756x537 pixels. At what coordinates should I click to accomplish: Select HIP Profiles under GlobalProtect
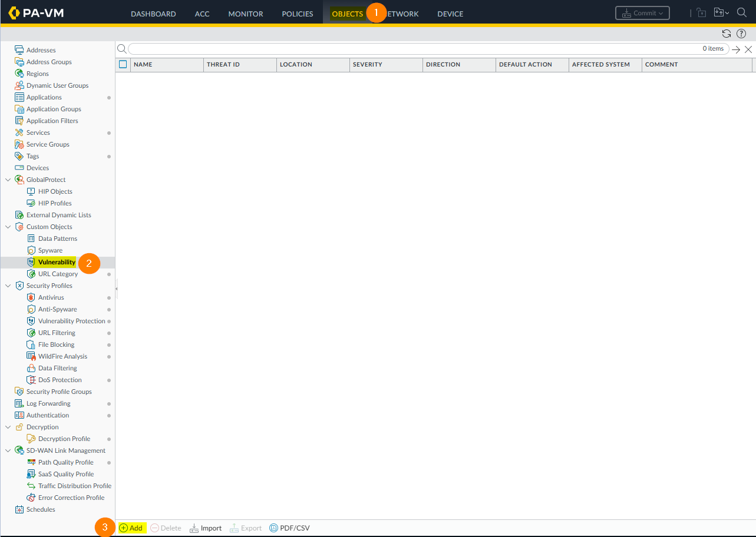point(55,203)
